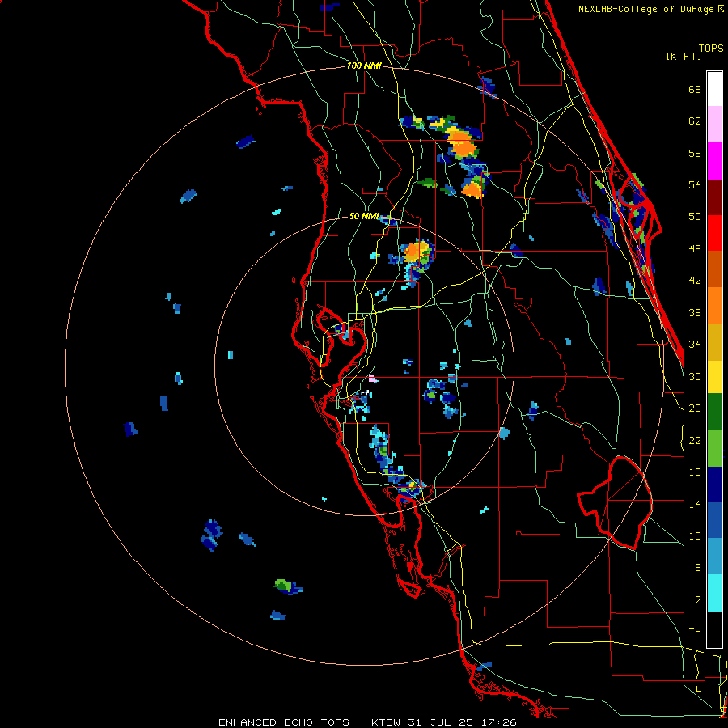This screenshot has height=728, width=728.
Task: Click the NEXLAB-College of DuPage credit text
Action: tap(650, 9)
